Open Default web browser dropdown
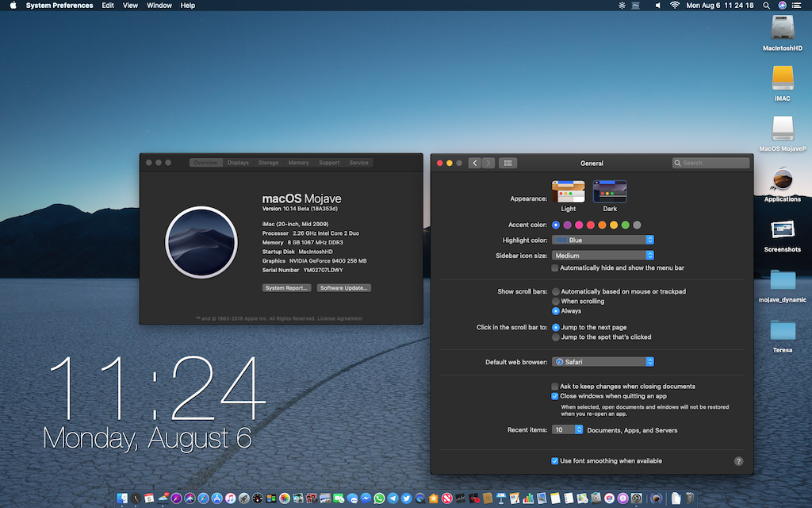The height and width of the screenshot is (508, 812). pos(603,362)
